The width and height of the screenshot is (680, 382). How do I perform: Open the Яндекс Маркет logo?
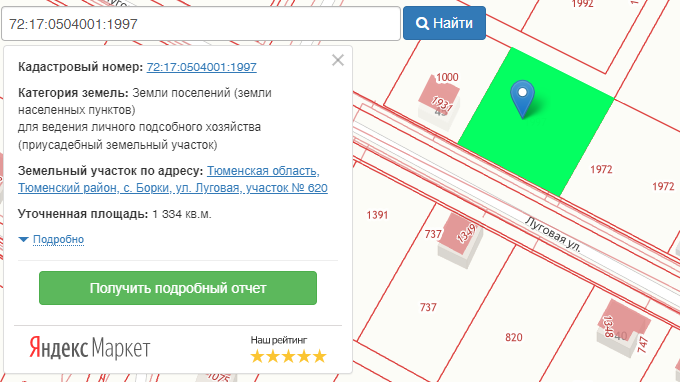click(x=90, y=348)
